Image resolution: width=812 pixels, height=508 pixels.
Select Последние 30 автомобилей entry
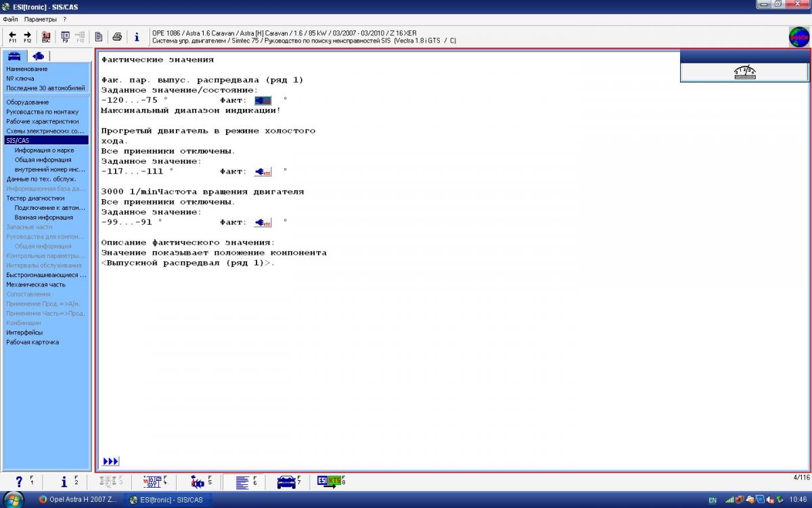point(46,88)
